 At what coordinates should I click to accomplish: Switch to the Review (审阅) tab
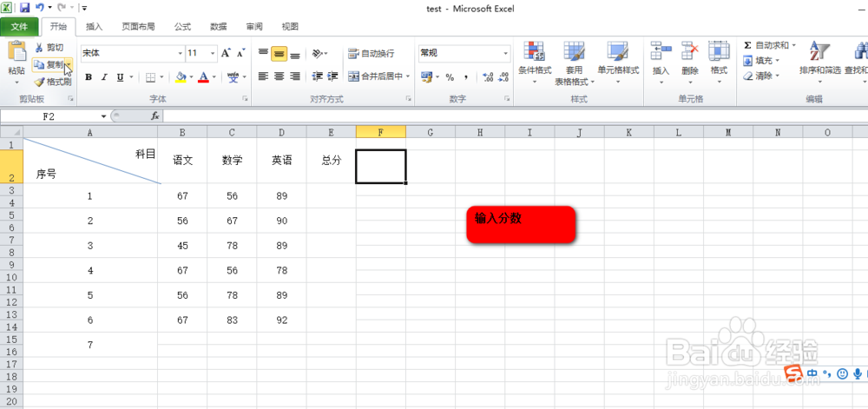(x=254, y=27)
